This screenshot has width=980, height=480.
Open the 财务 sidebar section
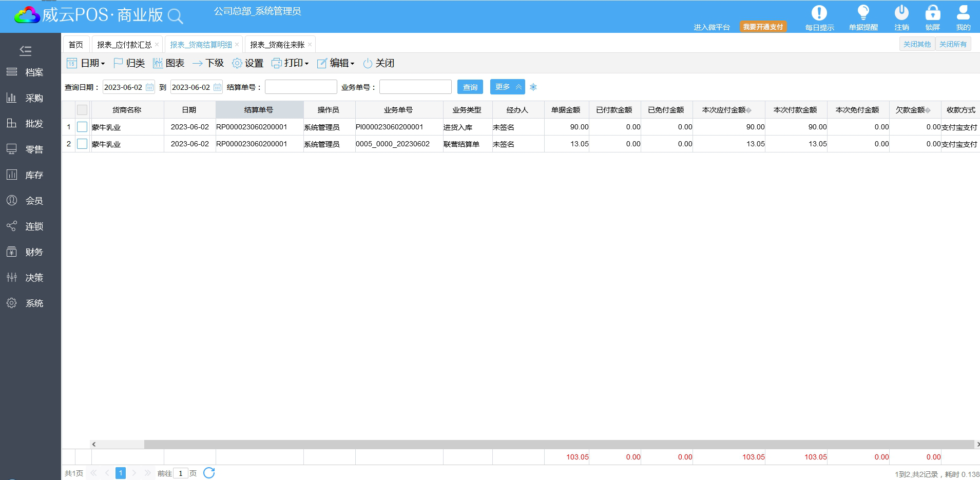tap(25, 252)
